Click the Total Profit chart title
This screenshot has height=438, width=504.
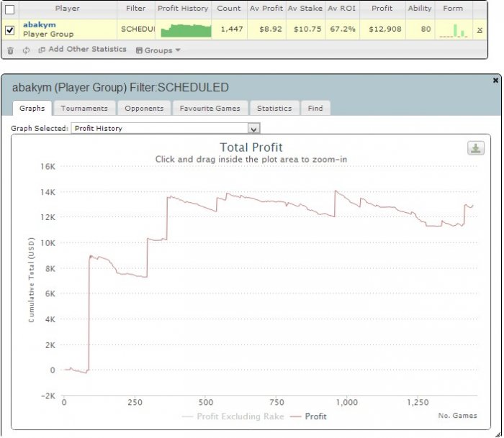pos(251,147)
